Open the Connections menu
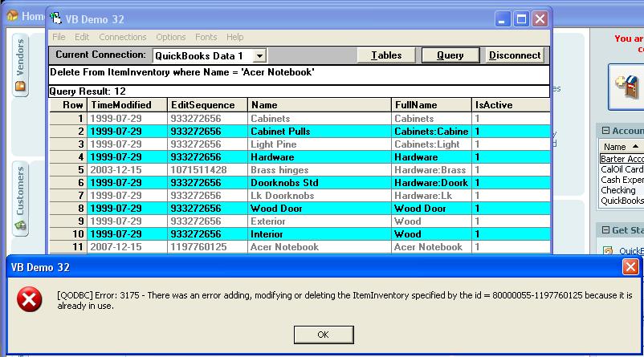Screen dimensions: 644x357 (x=122, y=37)
